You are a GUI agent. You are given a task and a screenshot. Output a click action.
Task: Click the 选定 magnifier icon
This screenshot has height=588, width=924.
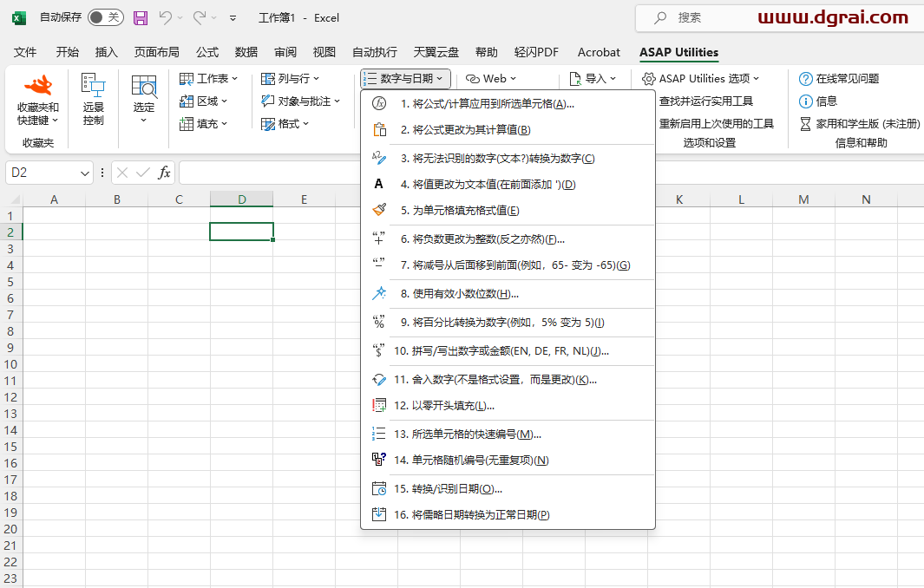point(144,87)
